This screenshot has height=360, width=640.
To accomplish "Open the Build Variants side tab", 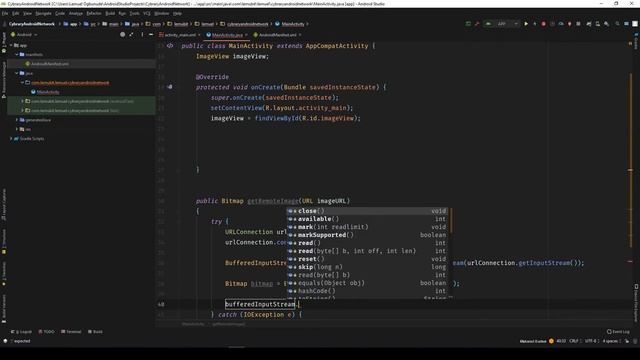I will pos(4,308).
